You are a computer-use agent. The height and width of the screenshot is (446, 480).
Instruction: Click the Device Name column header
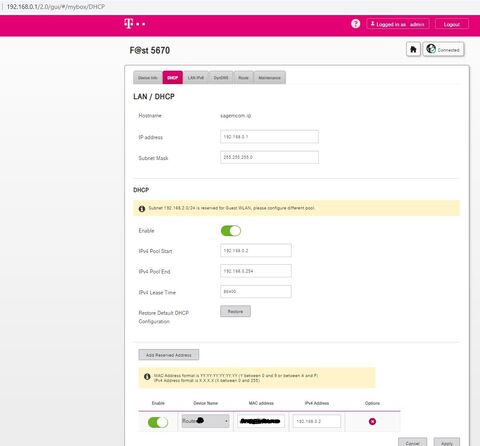tap(205, 403)
